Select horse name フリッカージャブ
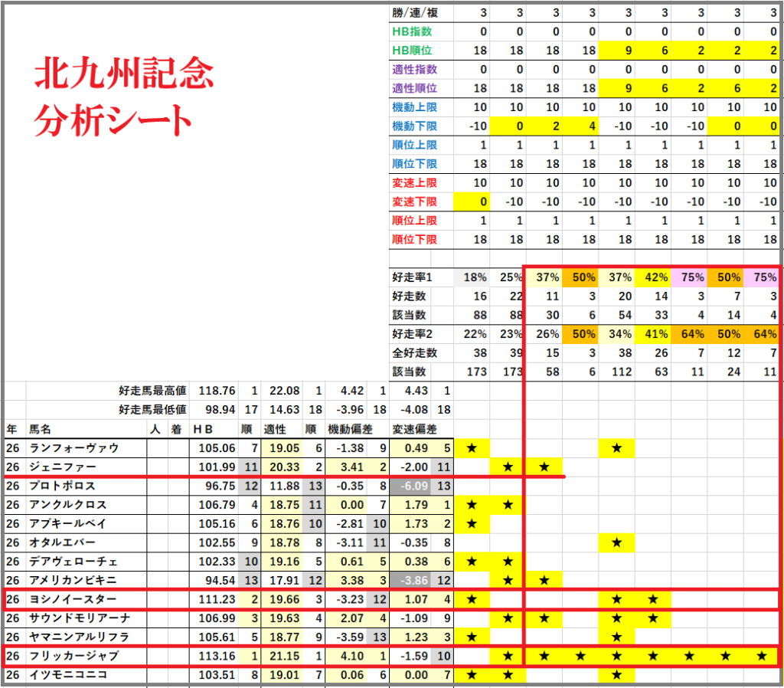This screenshot has height=688, width=784. click(74, 656)
